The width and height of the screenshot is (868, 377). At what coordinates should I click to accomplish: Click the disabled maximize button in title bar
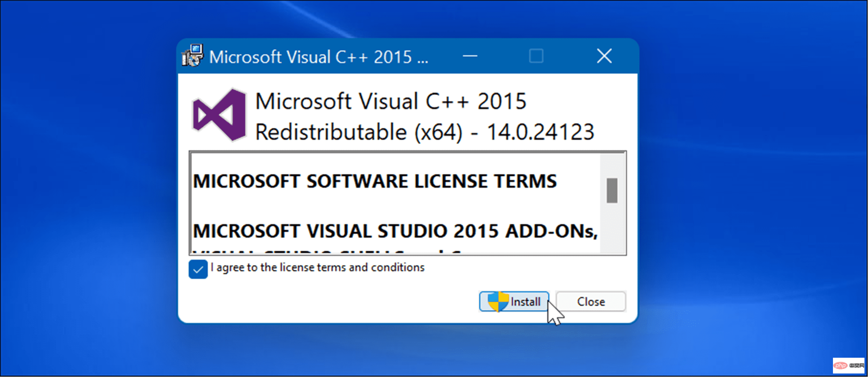[x=536, y=56]
